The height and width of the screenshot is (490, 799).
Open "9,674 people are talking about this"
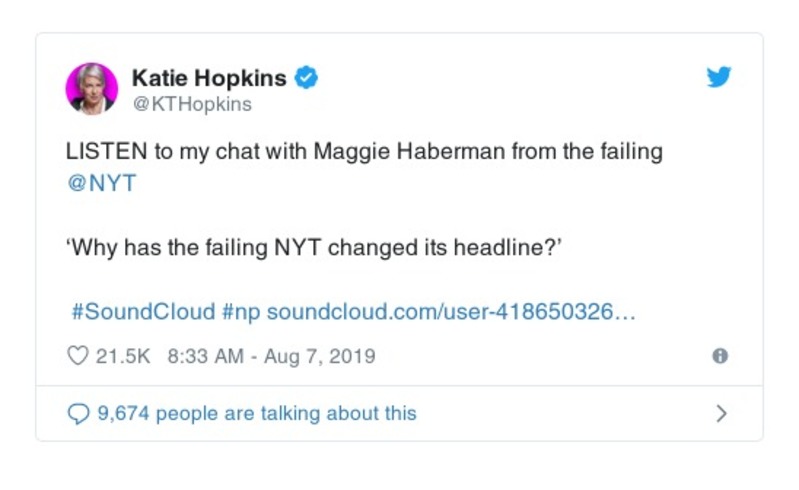[256, 413]
